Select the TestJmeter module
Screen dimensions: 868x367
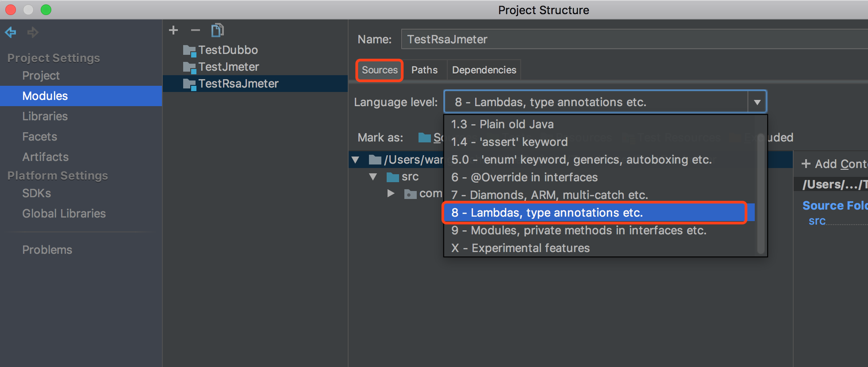click(x=228, y=67)
